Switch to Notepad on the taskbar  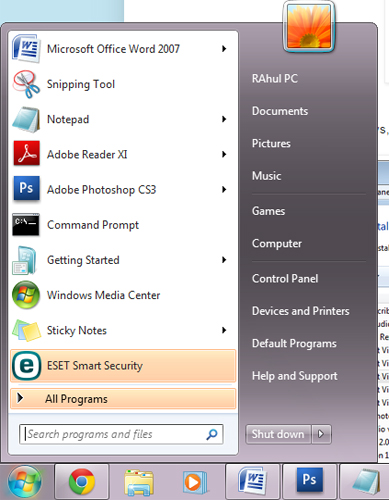click(365, 482)
